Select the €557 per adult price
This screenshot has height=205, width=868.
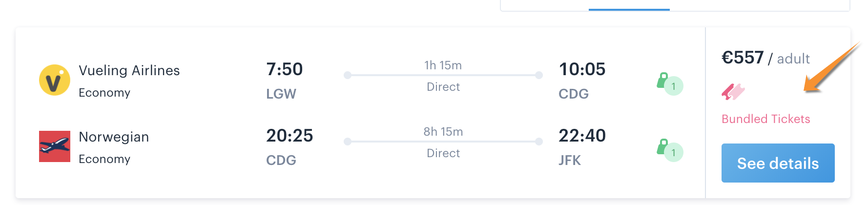click(765, 58)
